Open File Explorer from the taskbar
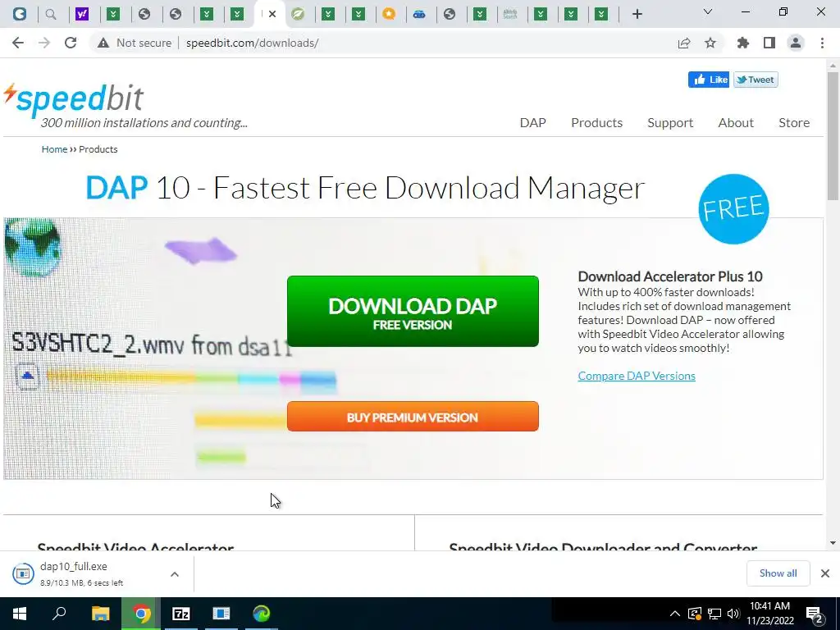840x630 pixels. pos(100,614)
